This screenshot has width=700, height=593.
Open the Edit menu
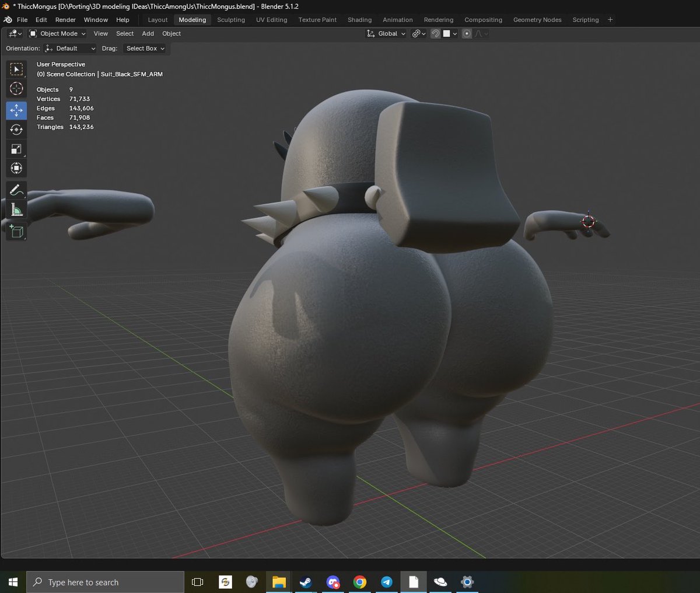point(41,20)
